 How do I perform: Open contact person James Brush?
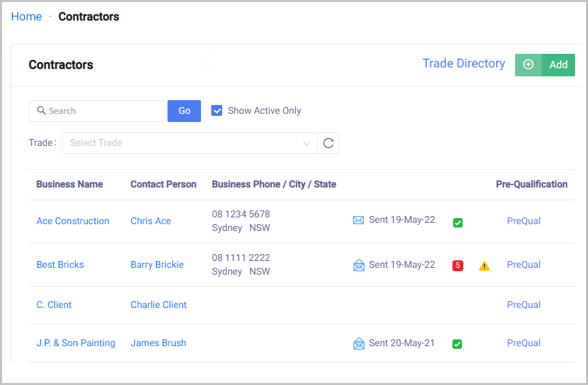[x=158, y=343]
